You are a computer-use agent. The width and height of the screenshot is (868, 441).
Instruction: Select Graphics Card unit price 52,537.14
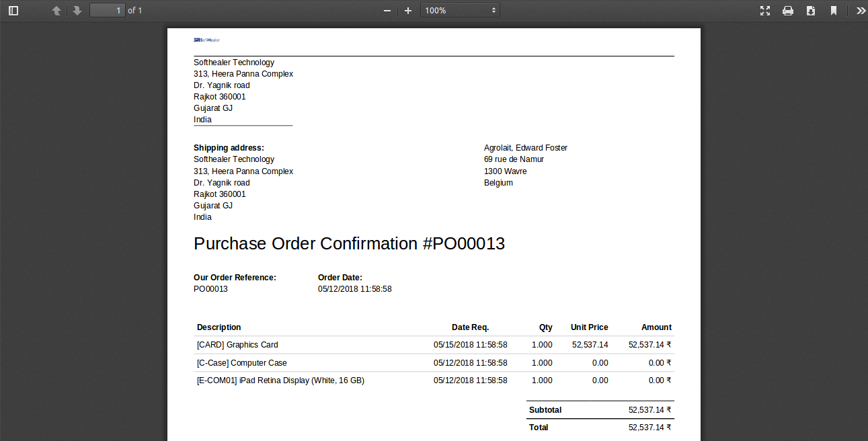point(590,345)
